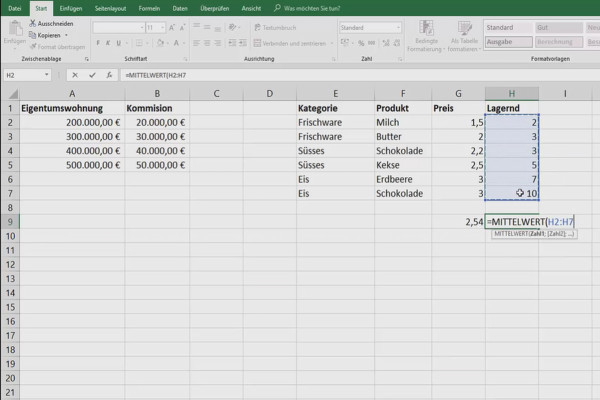Click the accounting number format icon

click(344, 42)
